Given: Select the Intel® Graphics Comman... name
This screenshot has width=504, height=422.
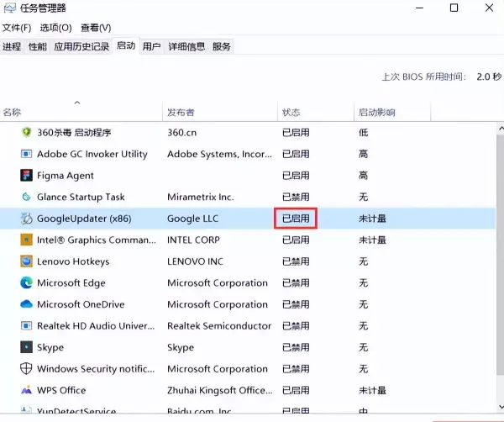Looking at the screenshot, I should coord(97,240).
